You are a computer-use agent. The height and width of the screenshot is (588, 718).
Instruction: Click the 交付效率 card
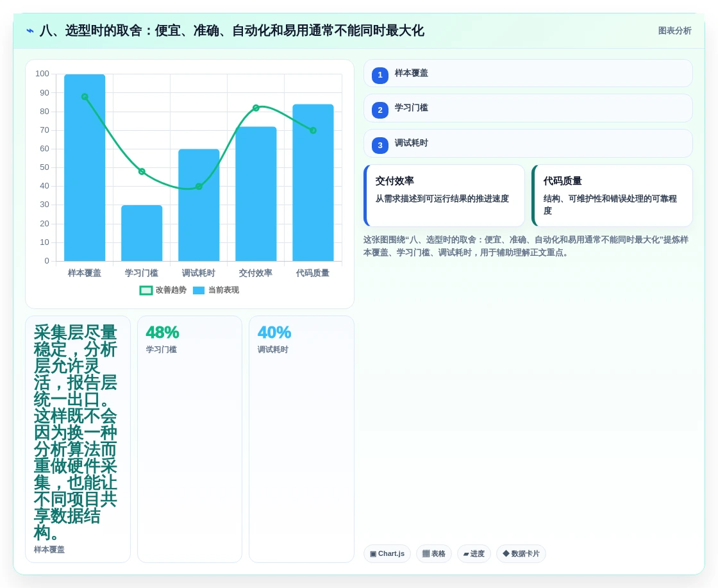tap(444, 196)
